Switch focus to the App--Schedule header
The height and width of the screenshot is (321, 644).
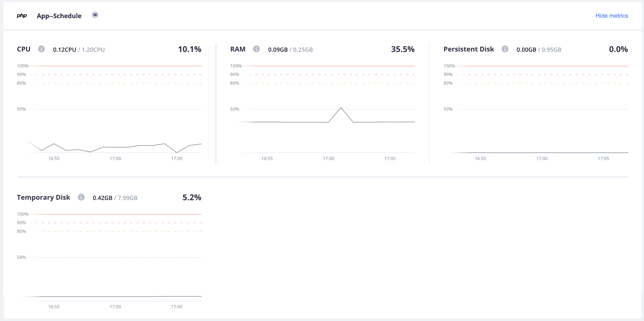tap(59, 15)
